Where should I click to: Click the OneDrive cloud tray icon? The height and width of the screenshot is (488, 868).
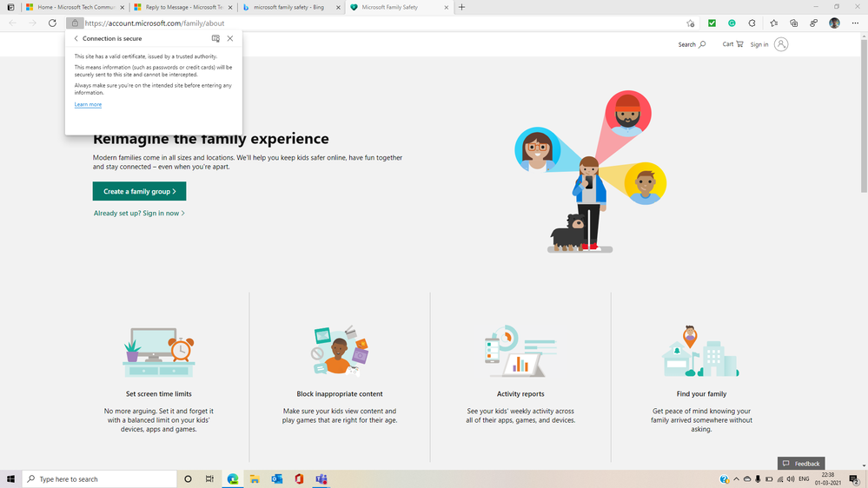(x=746, y=479)
